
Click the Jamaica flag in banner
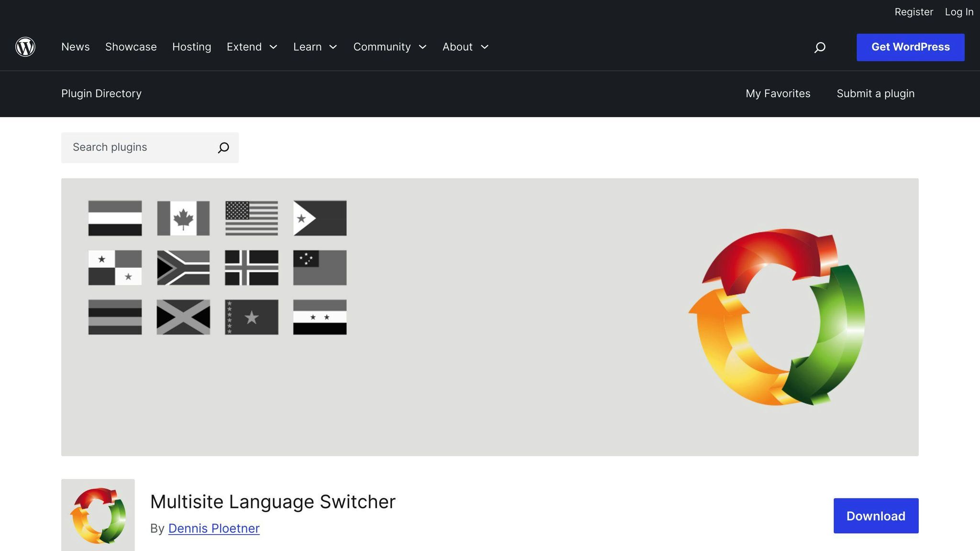183,317
